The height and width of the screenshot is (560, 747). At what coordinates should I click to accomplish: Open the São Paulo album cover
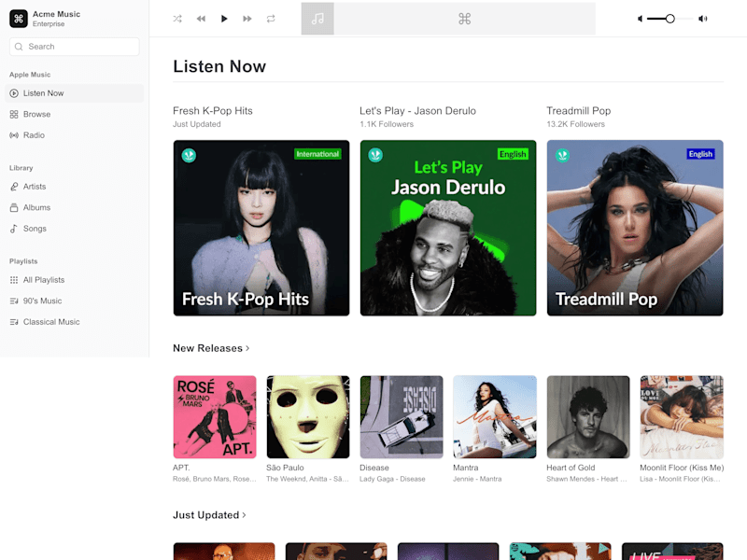point(308,416)
